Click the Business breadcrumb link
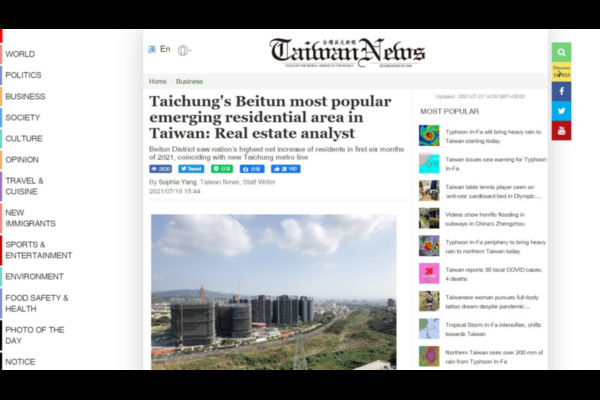The width and height of the screenshot is (600, 400). [189, 82]
